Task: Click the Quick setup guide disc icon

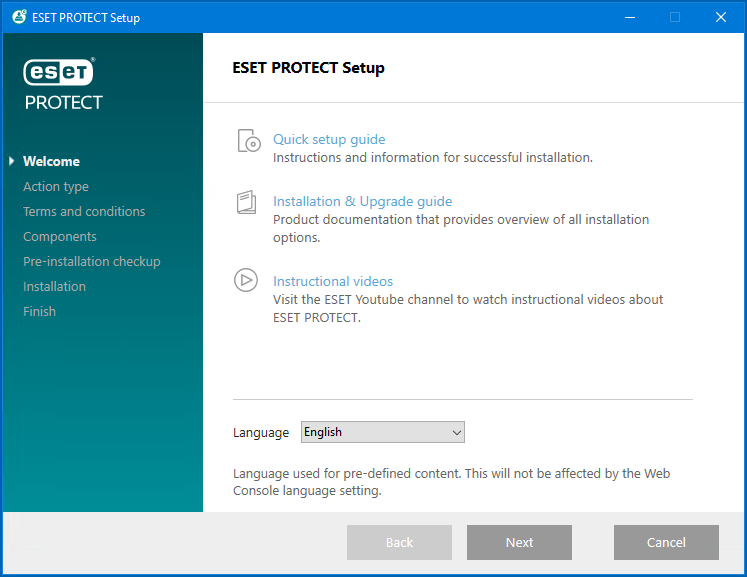Action: point(247,141)
